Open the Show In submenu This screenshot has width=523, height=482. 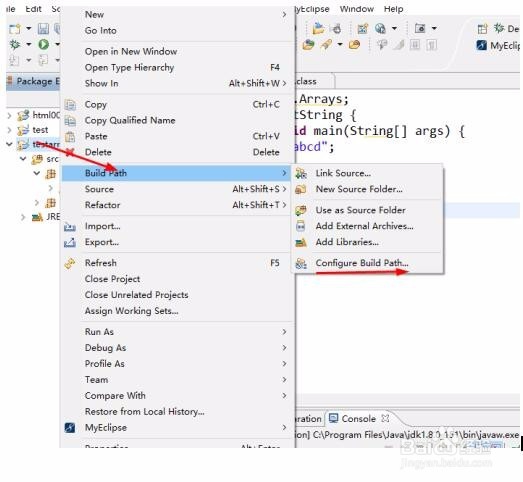176,83
